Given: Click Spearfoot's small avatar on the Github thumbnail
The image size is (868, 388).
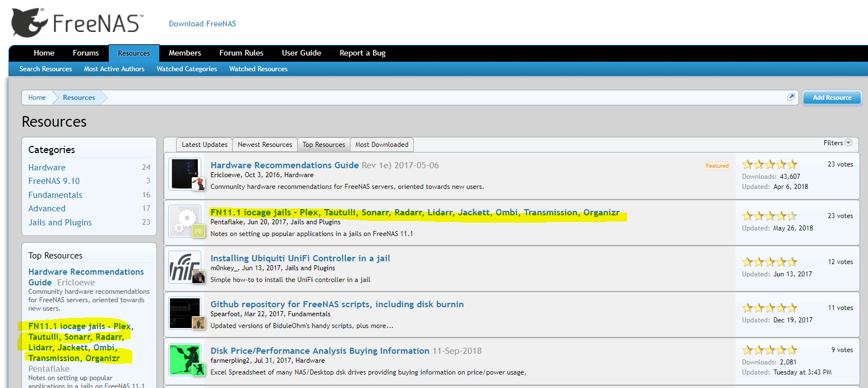Looking at the screenshot, I should tap(198, 324).
